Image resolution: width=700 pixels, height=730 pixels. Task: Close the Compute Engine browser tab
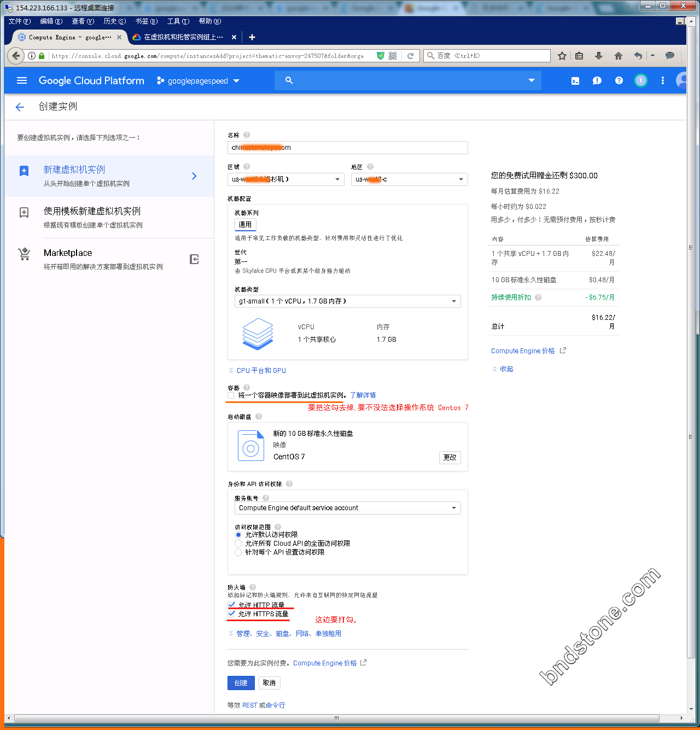pos(119,37)
